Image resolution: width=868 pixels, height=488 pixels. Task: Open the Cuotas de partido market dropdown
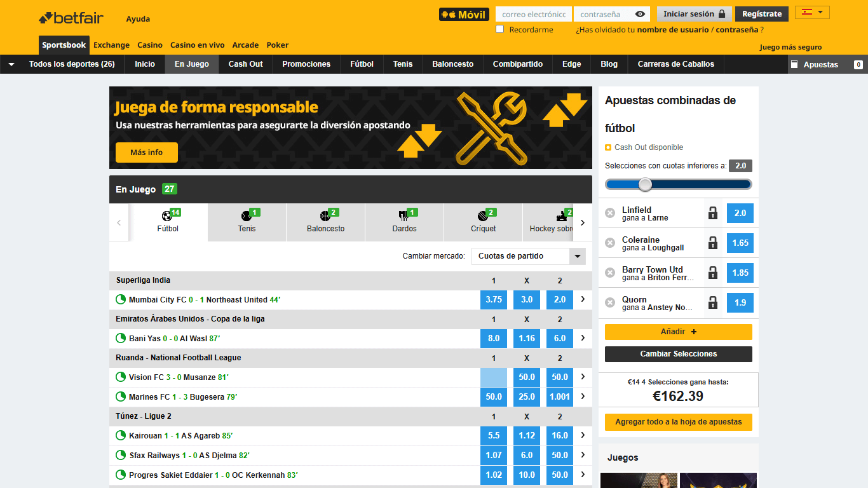528,256
